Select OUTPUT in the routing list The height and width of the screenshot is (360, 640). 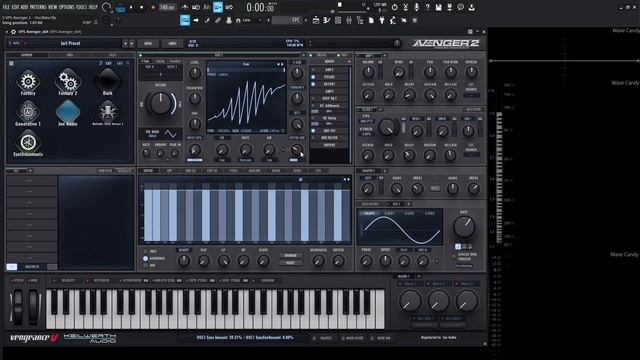pyautogui.click(x=329, y=145)
